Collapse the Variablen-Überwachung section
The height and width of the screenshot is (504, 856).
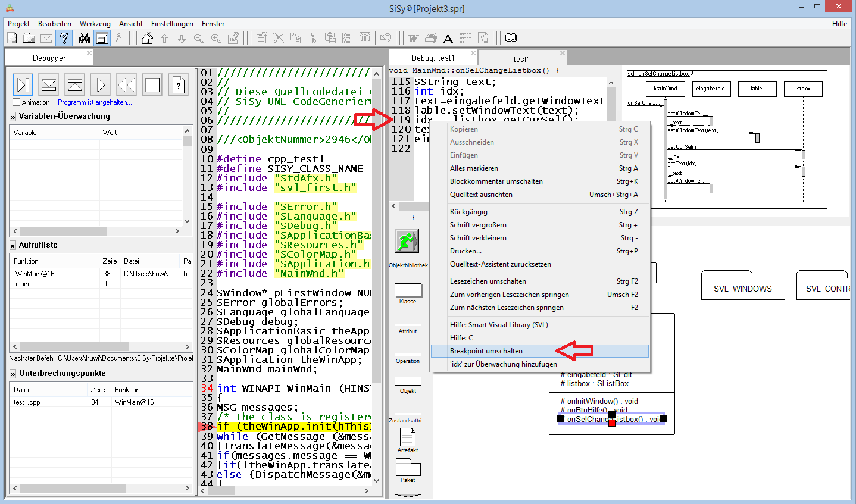(x=13, y=117)
